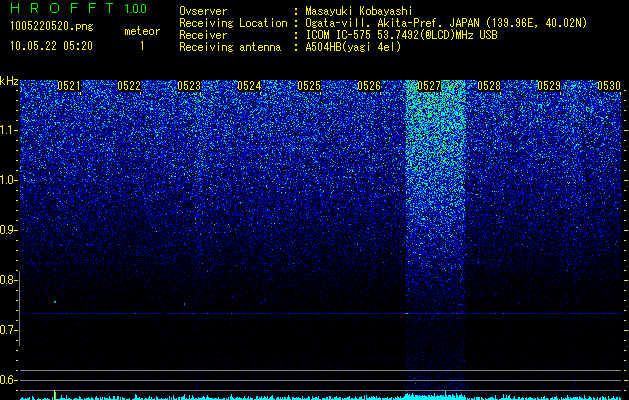
Task: Click the 0.8 kHz axis label
Action: [8, 280]
